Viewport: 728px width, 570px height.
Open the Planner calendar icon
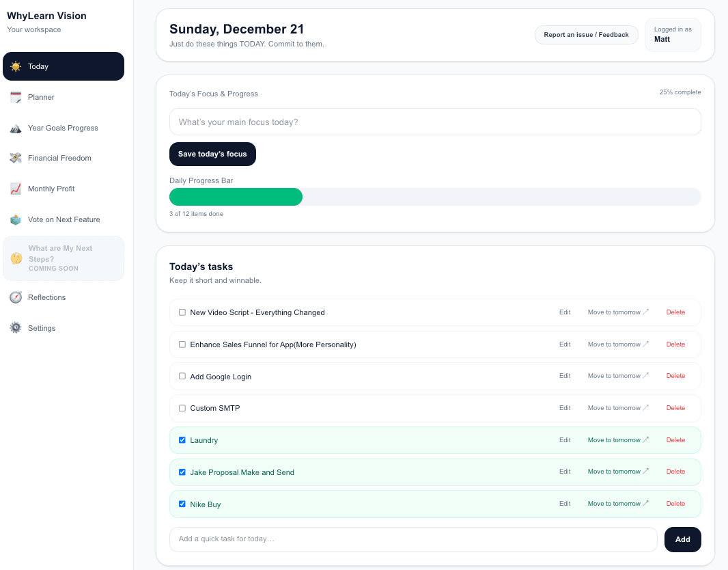pos(15,96)
